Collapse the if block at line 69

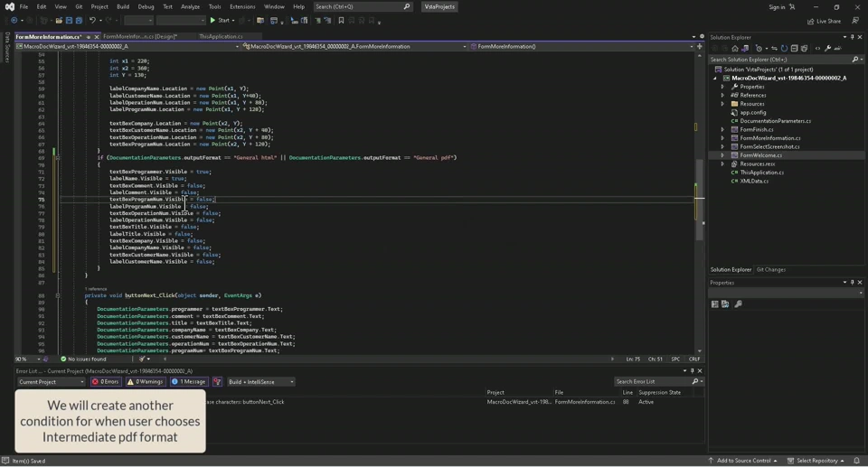pos(58,158)
